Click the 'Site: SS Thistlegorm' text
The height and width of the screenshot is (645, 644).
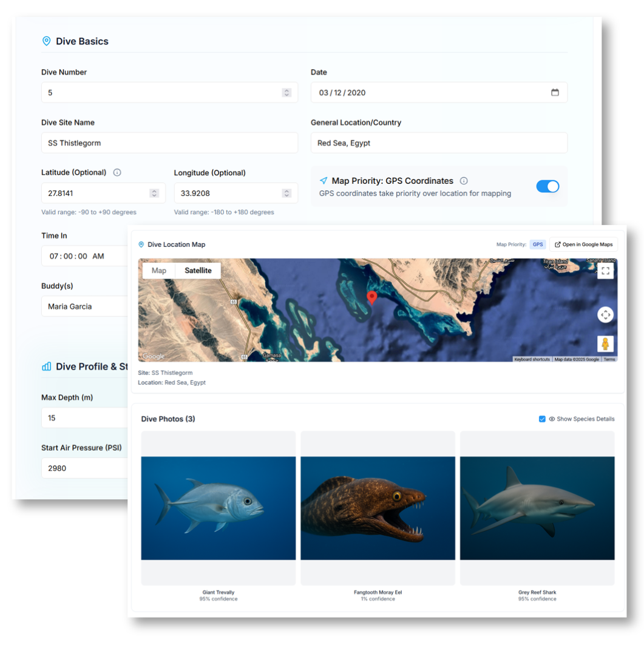click(x=165, y=373)
